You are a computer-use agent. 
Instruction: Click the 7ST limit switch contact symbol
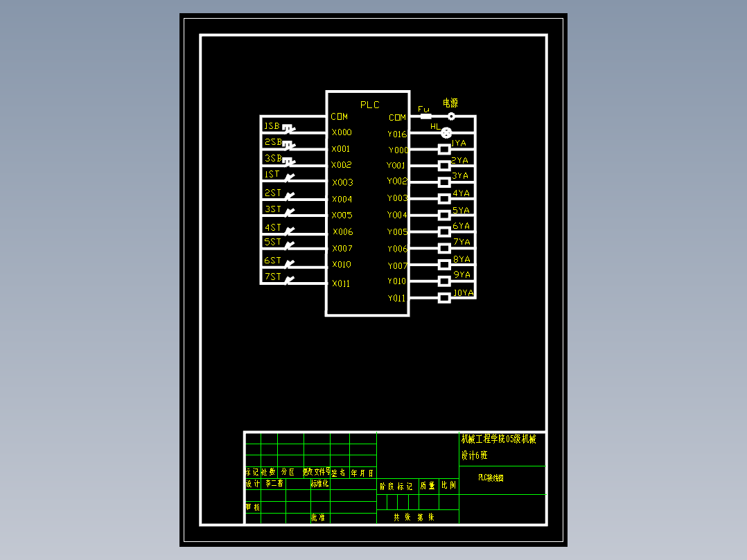290,280
